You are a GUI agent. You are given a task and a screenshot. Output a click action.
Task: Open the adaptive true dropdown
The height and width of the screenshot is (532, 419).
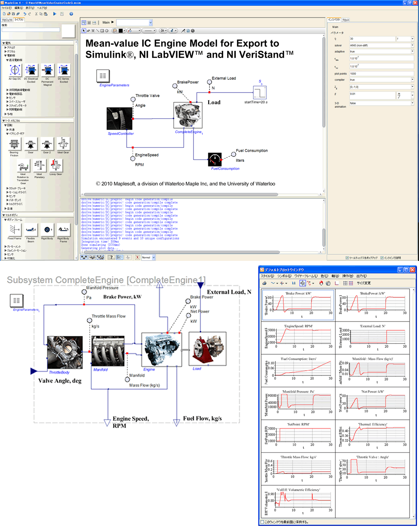[x=412, y=52]
